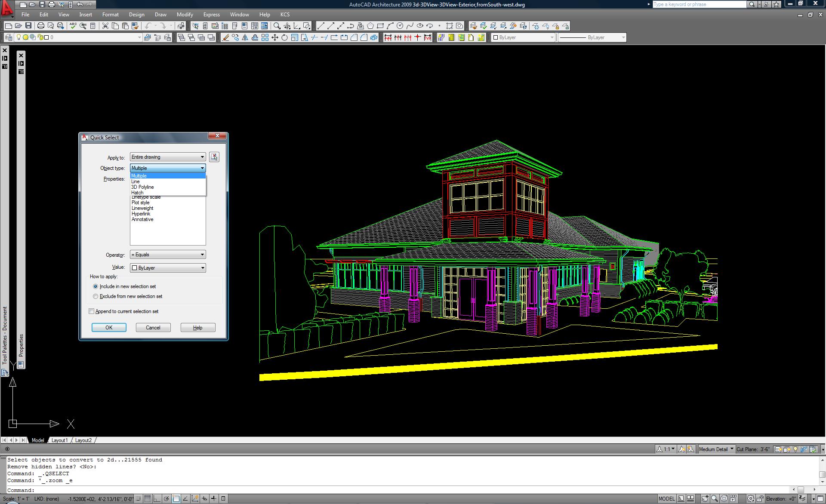826x504 pixels.
Task: Open the Apply to dropdown
Action: coord(168,157)
